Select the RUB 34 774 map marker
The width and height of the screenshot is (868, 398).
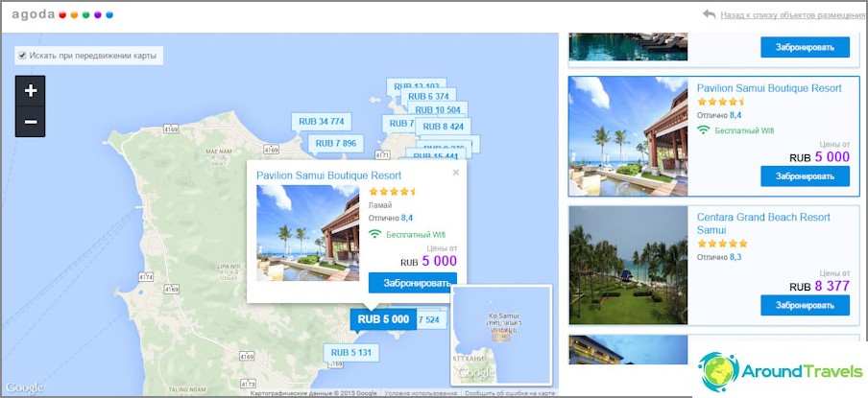(x=321, y=122)
